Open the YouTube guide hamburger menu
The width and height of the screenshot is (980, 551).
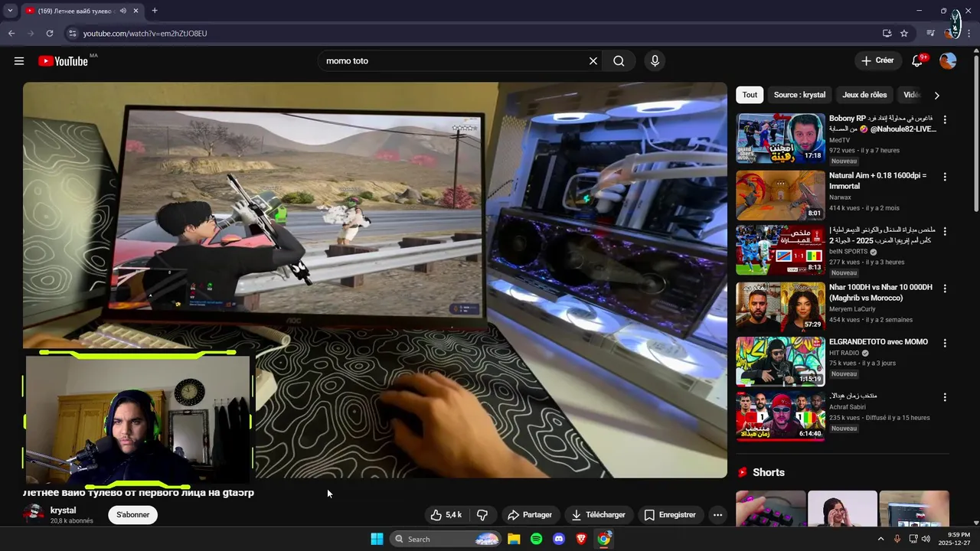click(x=19, y=61)
